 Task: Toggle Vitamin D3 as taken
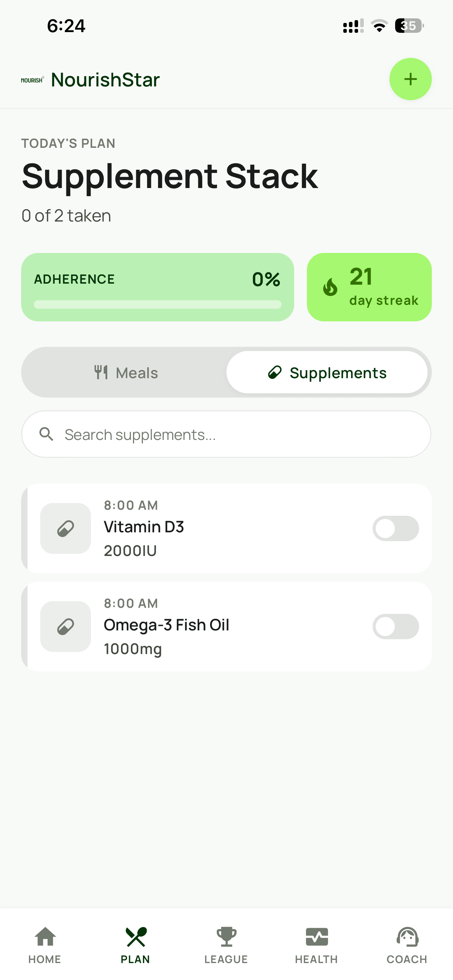[395, 528]
